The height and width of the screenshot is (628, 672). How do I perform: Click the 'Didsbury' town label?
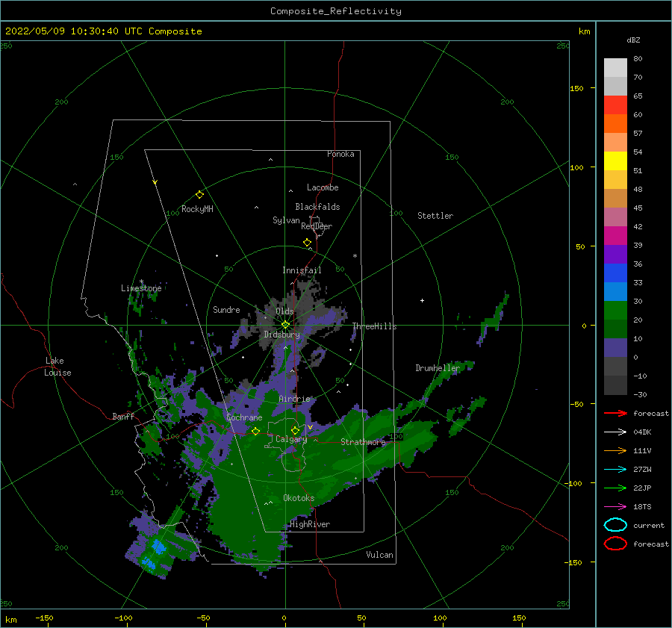pos(281,335)
